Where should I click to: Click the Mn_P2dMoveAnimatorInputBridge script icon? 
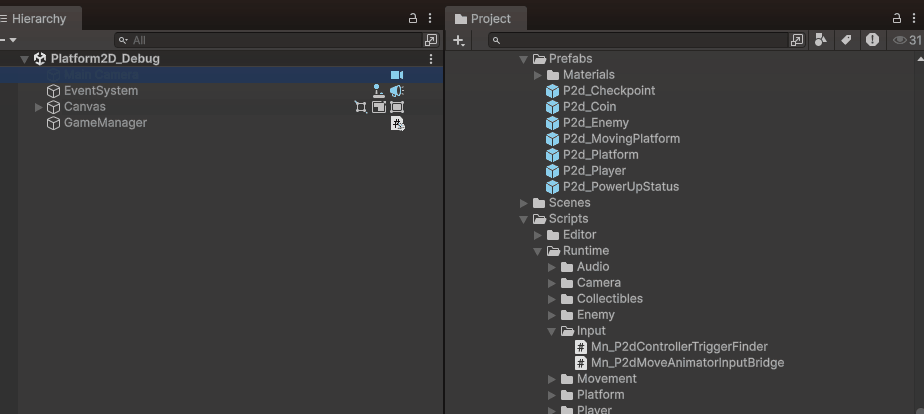point(581,363)
